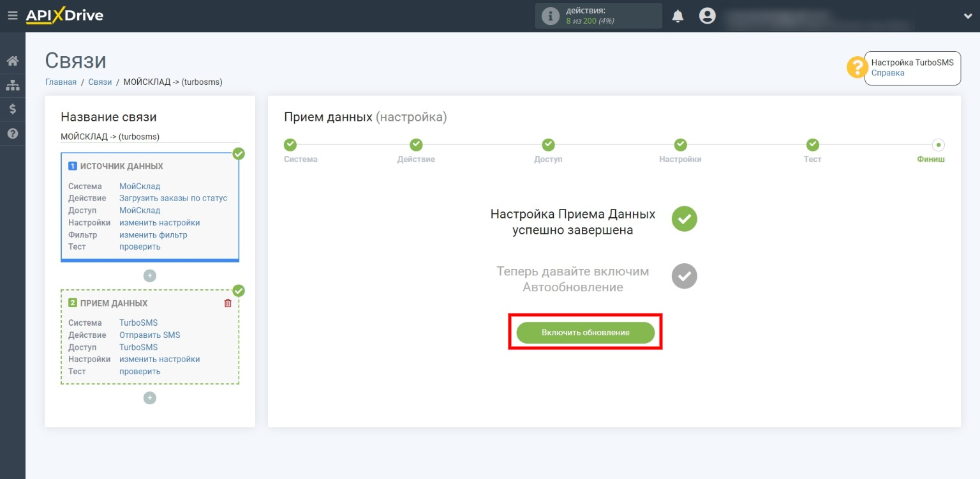Open the dollar billing icon in sidebar
980x479 pixels.
click(12, 109)
